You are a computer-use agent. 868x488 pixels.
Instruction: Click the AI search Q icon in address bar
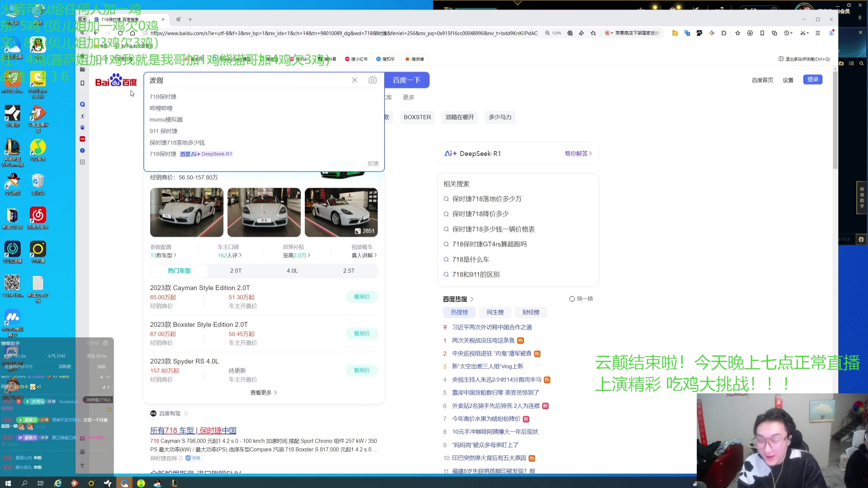tap(570, 33)
